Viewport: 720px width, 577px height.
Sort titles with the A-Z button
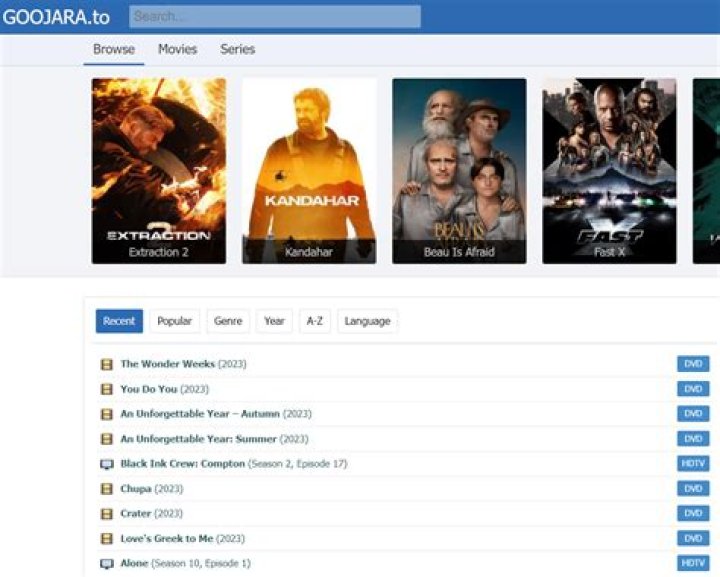coord(314,321)
